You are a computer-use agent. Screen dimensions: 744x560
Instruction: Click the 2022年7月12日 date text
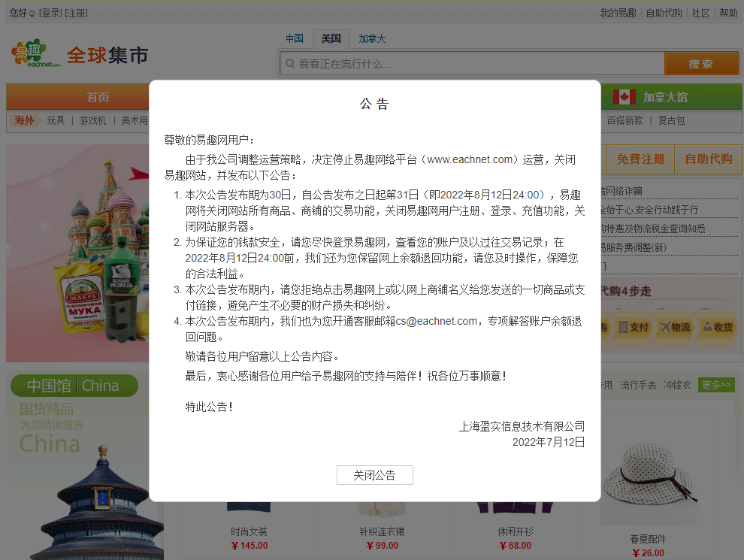(x=549, y=442)
